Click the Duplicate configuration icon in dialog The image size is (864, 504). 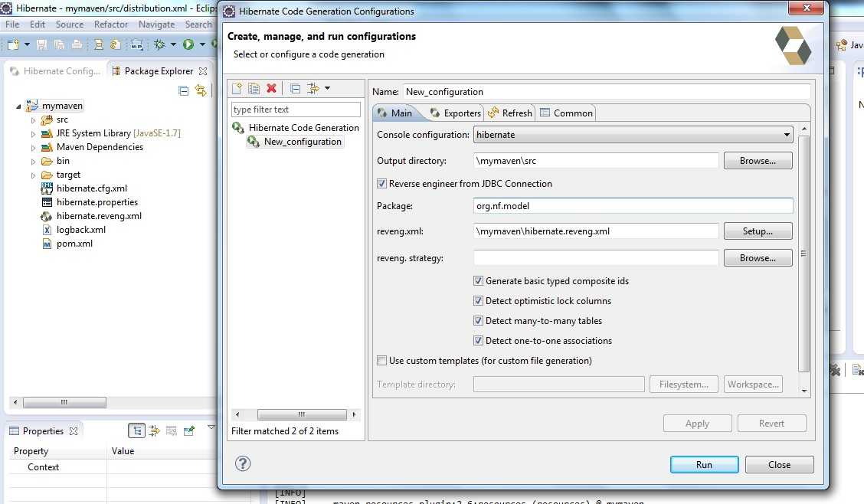[x=254, y=88]
